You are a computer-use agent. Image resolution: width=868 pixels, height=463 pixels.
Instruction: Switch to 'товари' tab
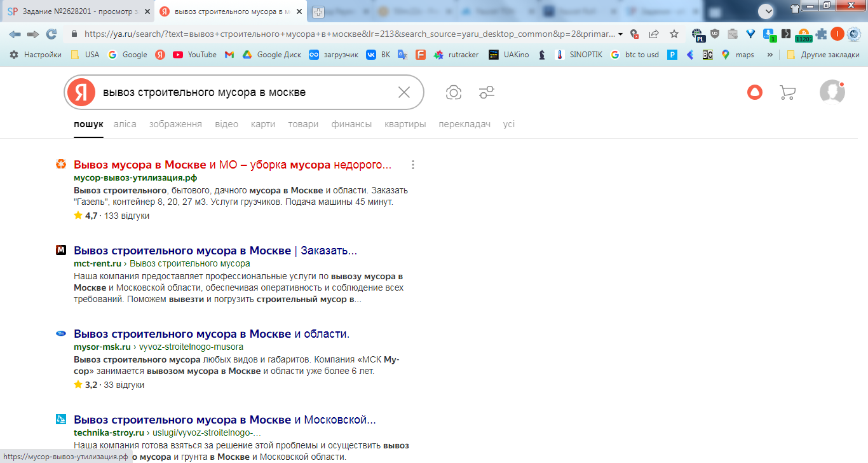coord(303,124)
